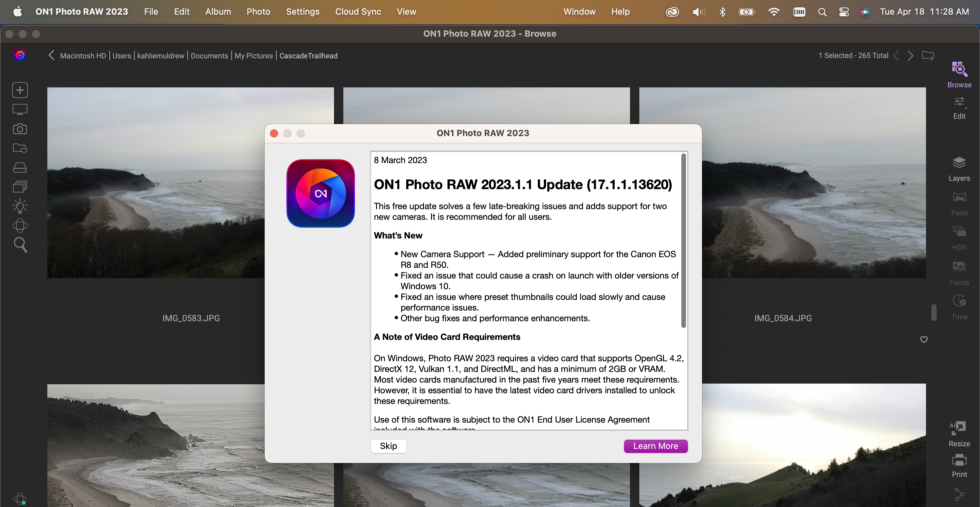Open the Cloud Sync menu
The width and height of the screenshot is (980, 507).
pyautogui.click(x=358, y=11)
